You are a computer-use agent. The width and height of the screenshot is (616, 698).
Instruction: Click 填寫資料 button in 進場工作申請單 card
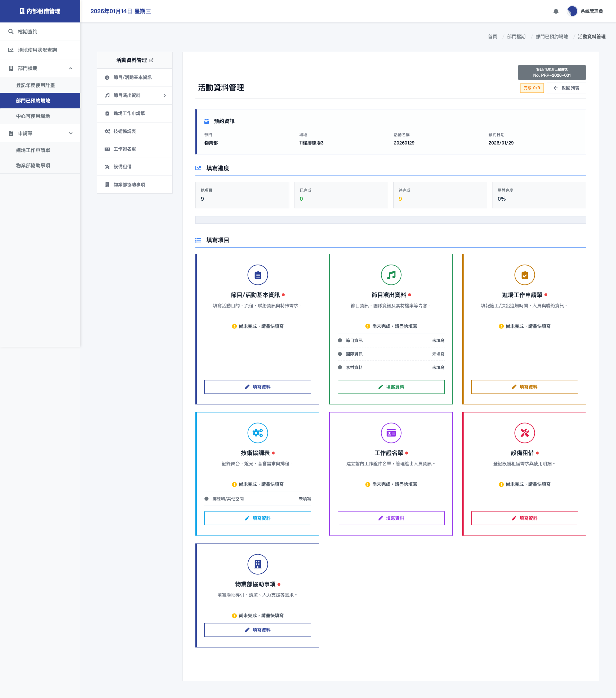[x=524, y=387]
